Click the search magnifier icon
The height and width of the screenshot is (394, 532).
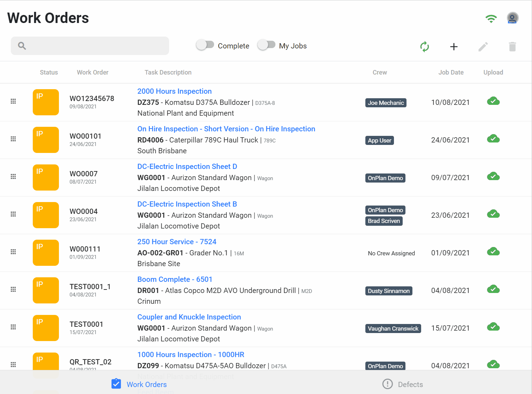click(22, 46)
